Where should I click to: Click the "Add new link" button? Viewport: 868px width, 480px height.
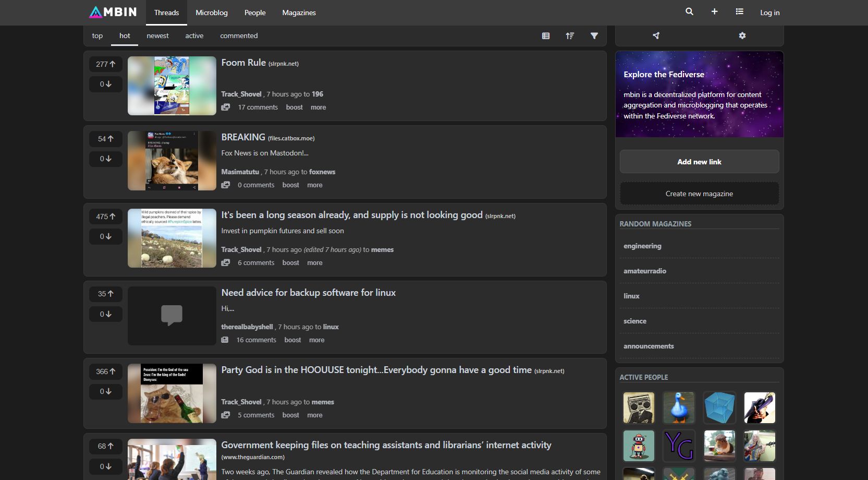pos(699,162)
